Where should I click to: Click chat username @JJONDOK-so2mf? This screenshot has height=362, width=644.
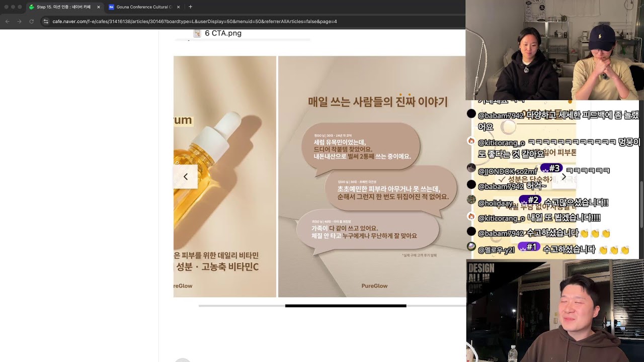click(x=508, y=171)
